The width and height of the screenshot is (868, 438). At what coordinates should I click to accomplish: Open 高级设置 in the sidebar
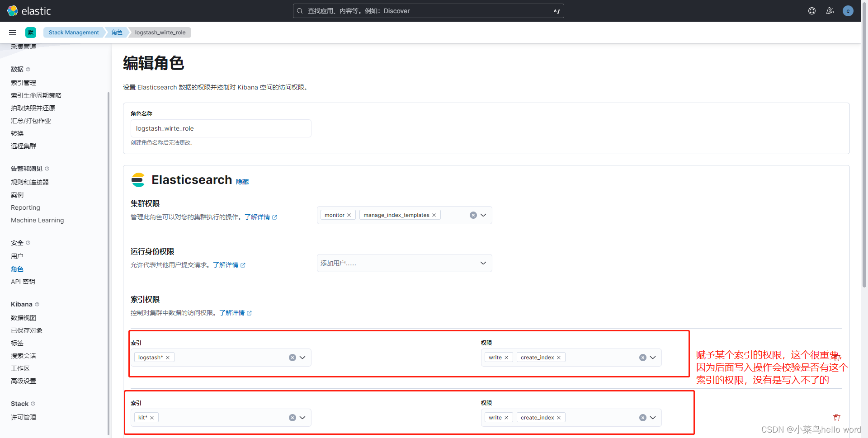click(24, 381)
